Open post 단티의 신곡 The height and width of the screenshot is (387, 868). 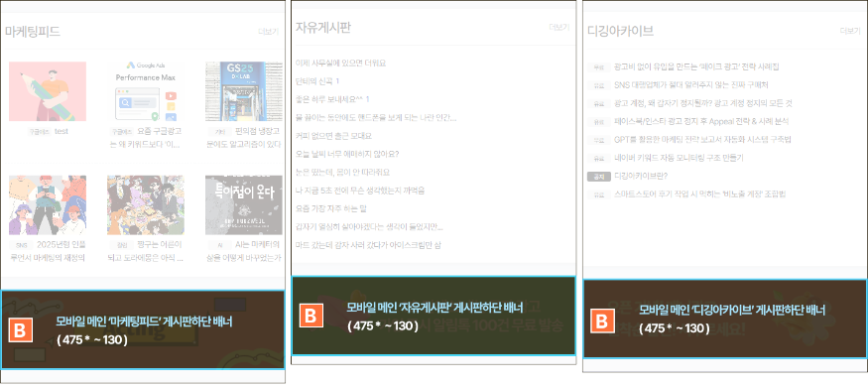tap(314, 80)
